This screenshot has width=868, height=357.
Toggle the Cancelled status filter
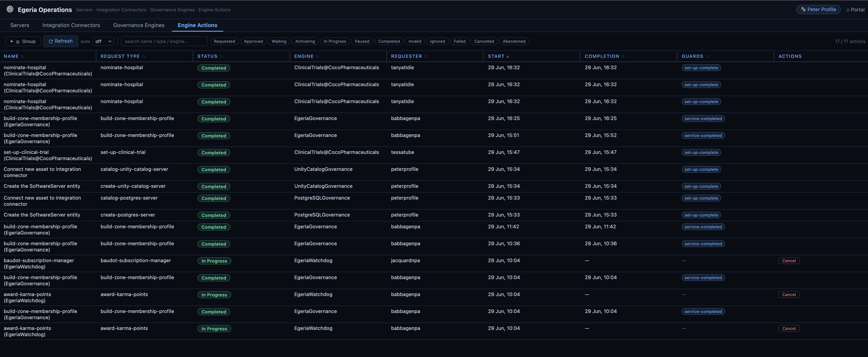point(484,42)
